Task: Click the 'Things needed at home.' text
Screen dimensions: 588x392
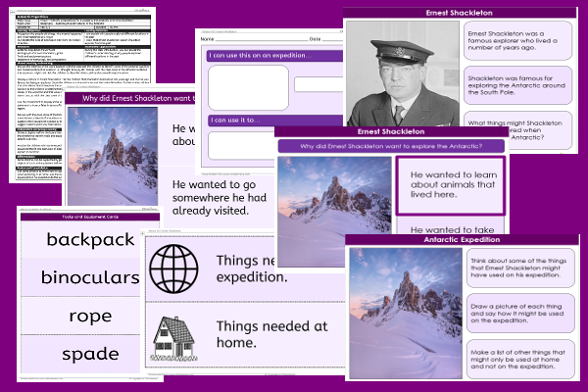Action: pyautogui.click(x=271, y=334)
